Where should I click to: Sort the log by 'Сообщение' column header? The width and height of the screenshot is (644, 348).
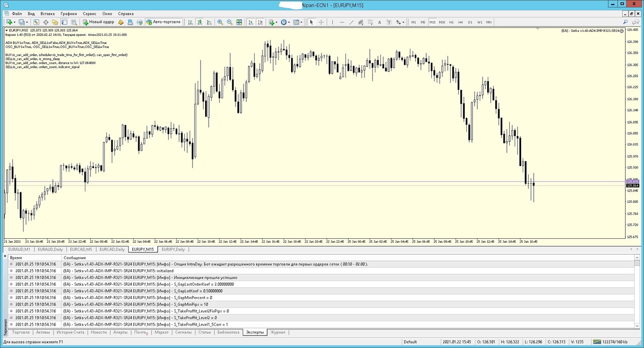coord(347,257)
